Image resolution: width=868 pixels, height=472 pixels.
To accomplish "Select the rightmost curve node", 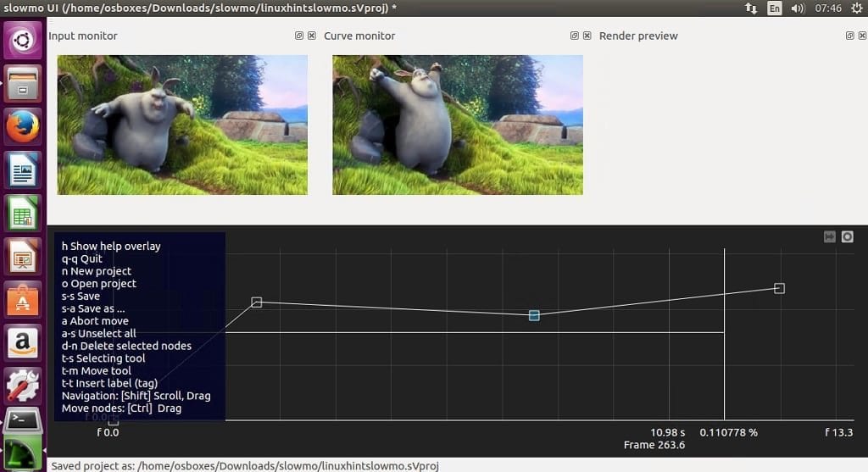I will 780,288.
